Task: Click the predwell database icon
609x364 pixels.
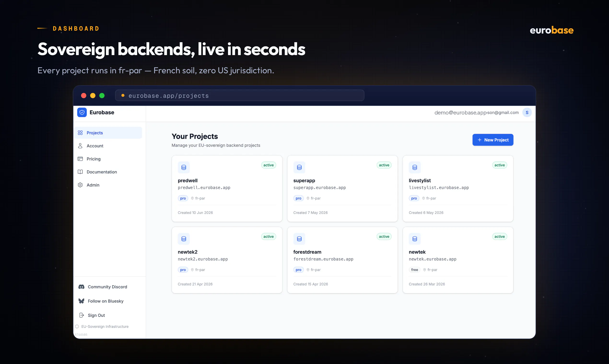Action: (184, 167)
